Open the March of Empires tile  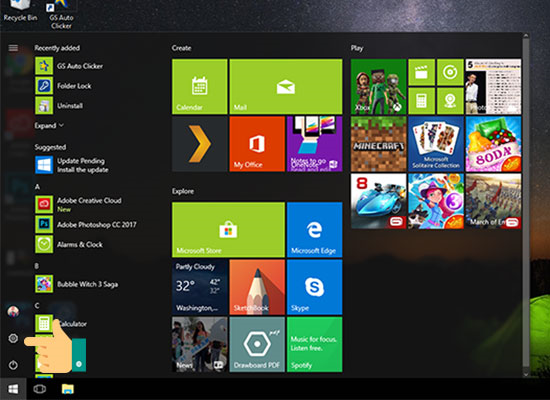click(494, 201)
